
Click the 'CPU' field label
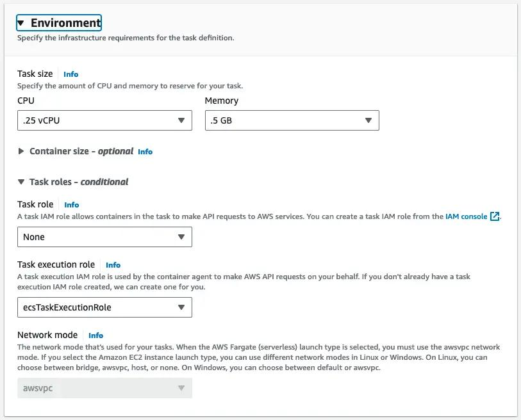pyautogui.click(x=26, y=101)
